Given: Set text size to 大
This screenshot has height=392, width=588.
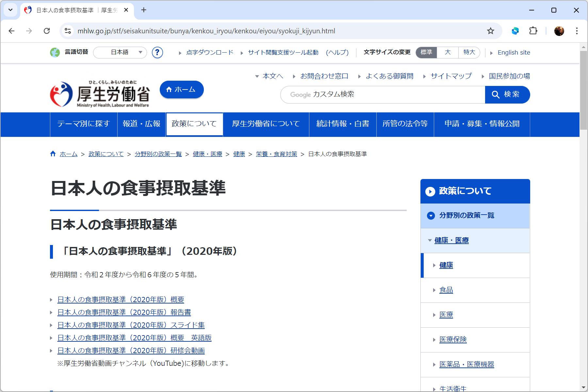Looking at the screenshot, I should click(448, 52).
